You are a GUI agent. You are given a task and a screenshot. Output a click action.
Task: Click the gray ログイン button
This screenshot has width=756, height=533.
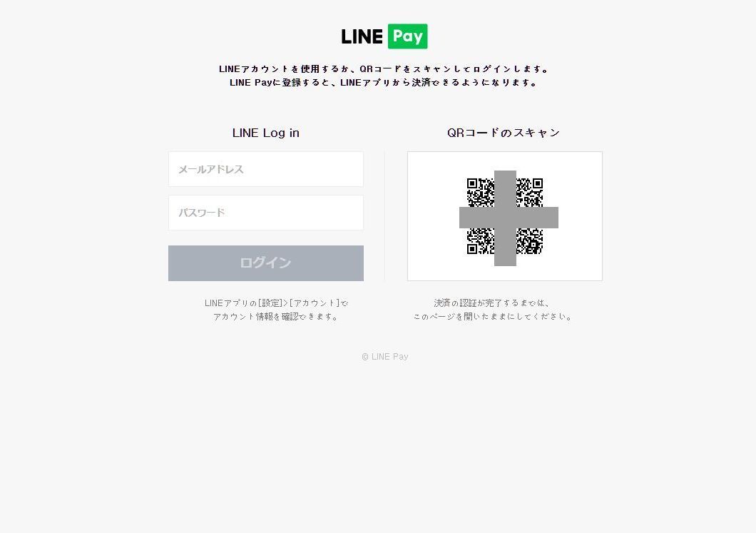pos(265,263)
